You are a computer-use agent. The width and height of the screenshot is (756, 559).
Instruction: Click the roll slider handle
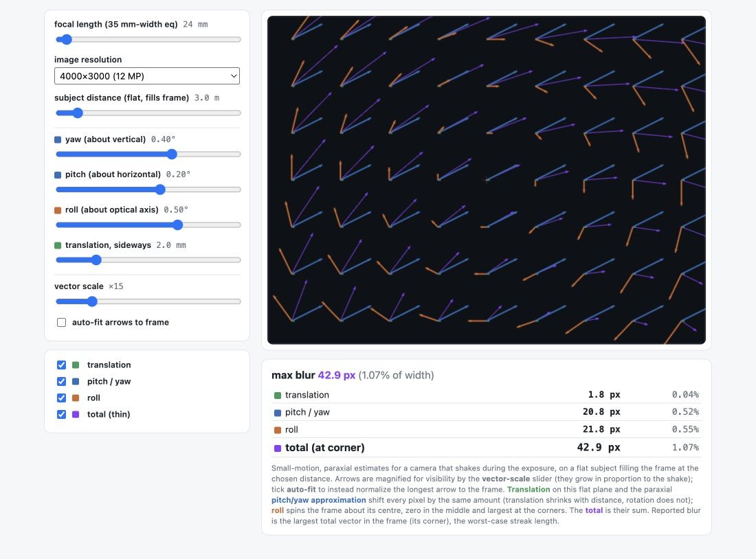(x=178, y=225)
